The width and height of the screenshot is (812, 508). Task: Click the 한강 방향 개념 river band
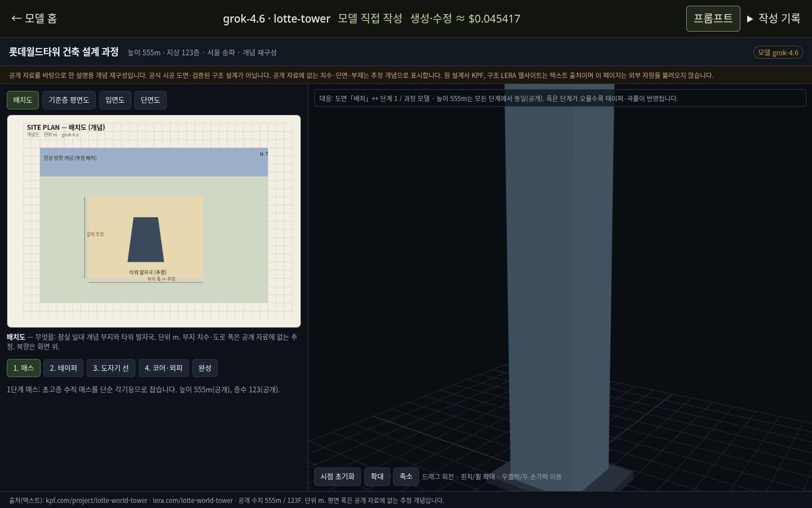coord(153,162)
